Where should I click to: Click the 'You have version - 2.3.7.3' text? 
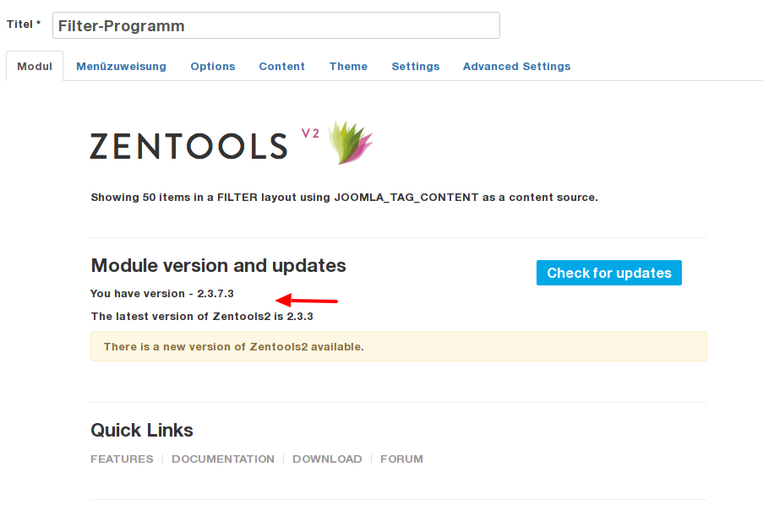[x=162, y=294]
